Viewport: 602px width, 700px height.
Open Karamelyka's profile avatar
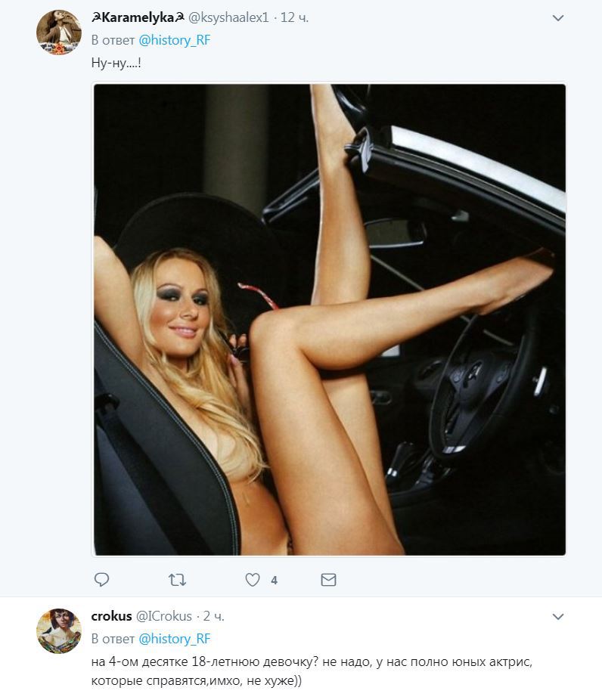coord(58,33)
